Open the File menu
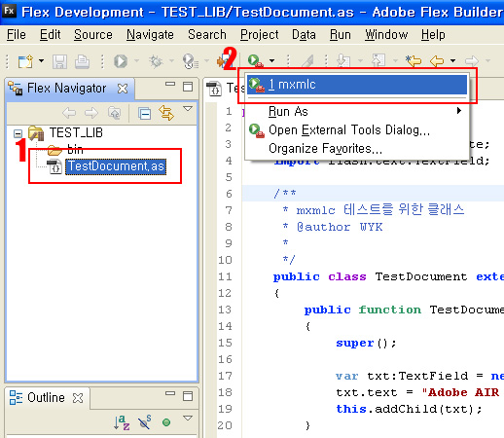Screen dimensions: 504x438 click(x=17, y=34)
